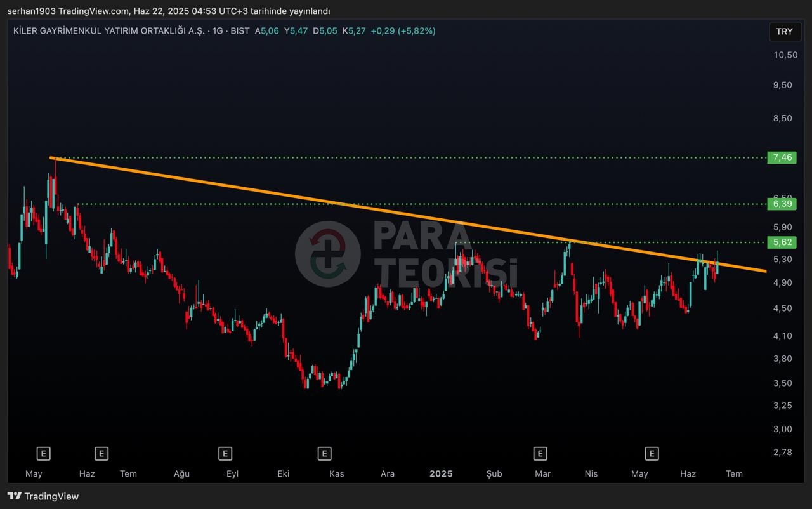Image resolution: width=812 pixels, height=509 pixels.
Task: Click the 4,90 price axis label
Action: pos(783,282)
